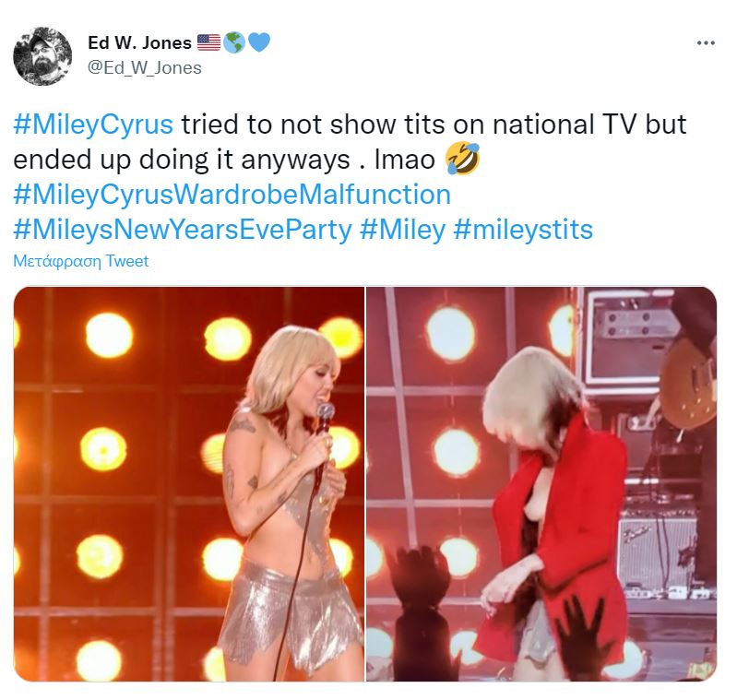This screenshot has width=737, height=700.
Task: Open the left image with silver outfit
Action: coord(189,484)
